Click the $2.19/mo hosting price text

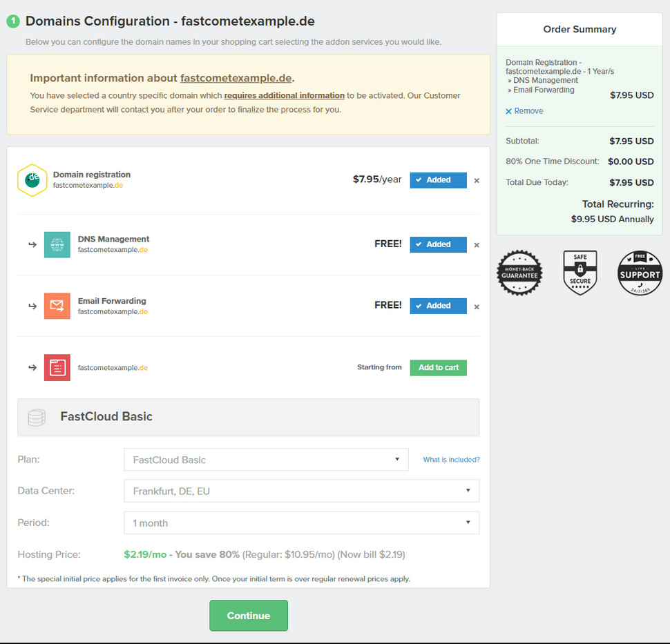pyautogui.click(x=145, y=554)
